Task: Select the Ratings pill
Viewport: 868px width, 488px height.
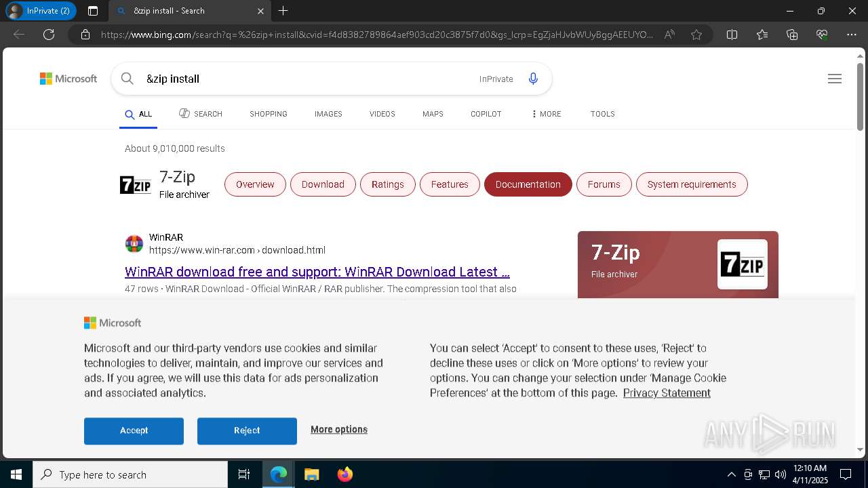Action: [388, 184]
